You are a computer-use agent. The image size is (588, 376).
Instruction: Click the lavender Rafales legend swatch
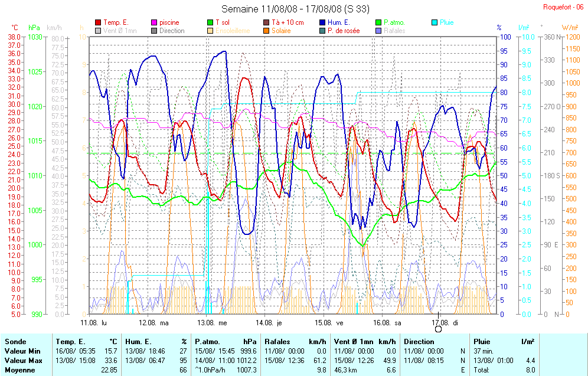(x=379, y=31)
